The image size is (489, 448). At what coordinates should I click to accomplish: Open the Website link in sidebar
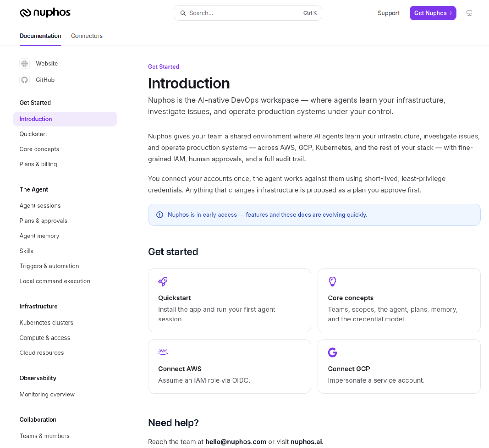pos(47,64)
